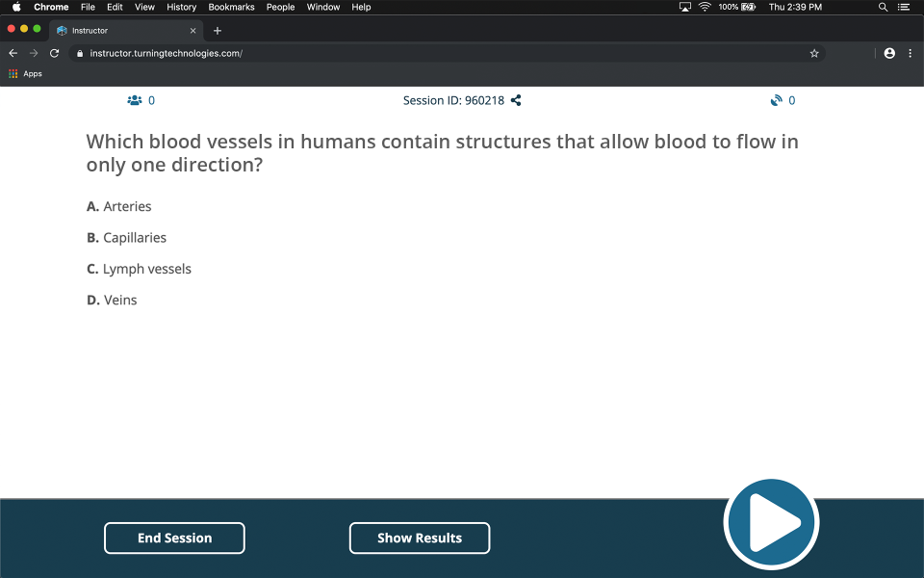Viewport: 924px width, 578px height.
Task: Click the site lock icon in address bar
Action: [x=80, y=53]
